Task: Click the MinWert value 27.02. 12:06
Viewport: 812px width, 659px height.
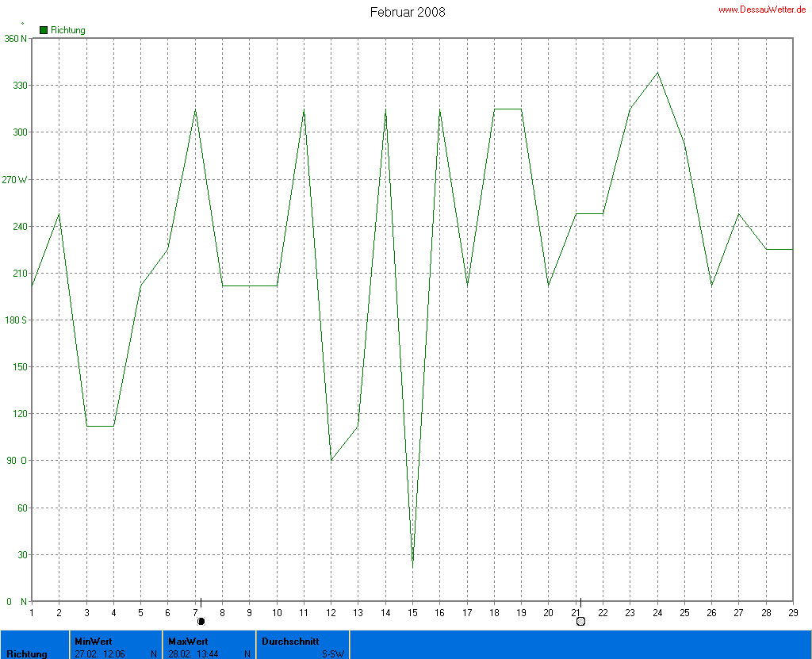Action: pyautogui.click(x=100, y=653)
